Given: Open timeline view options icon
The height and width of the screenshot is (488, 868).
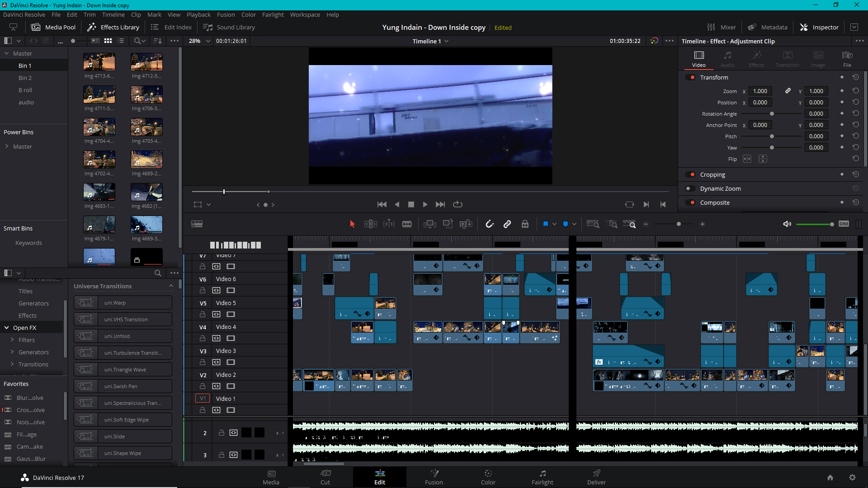Looking at the screenshot, I should pyautogui.click(x=197, y=224).
